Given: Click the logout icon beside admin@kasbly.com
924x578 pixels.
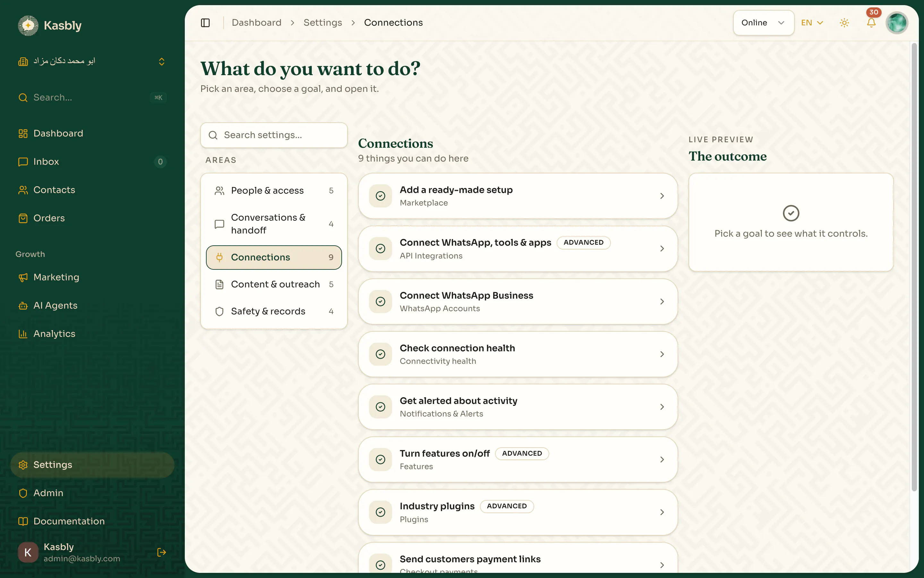Looking at the screenshot, I should [161, 552].
